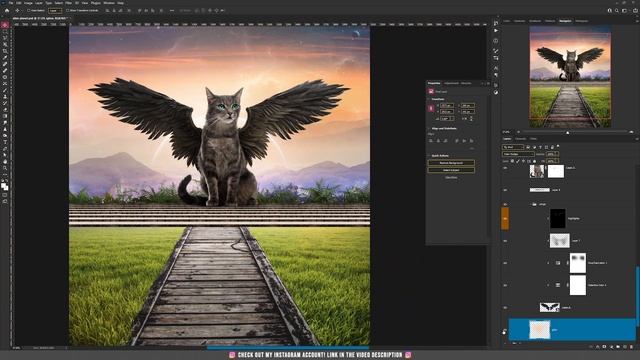Lock all attributes padlock icon
This screenshot has width=640, height=360.
click(x=534, y=161)
